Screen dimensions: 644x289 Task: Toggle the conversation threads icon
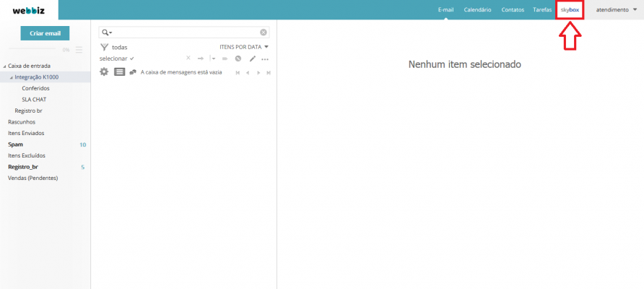(133, 72)
